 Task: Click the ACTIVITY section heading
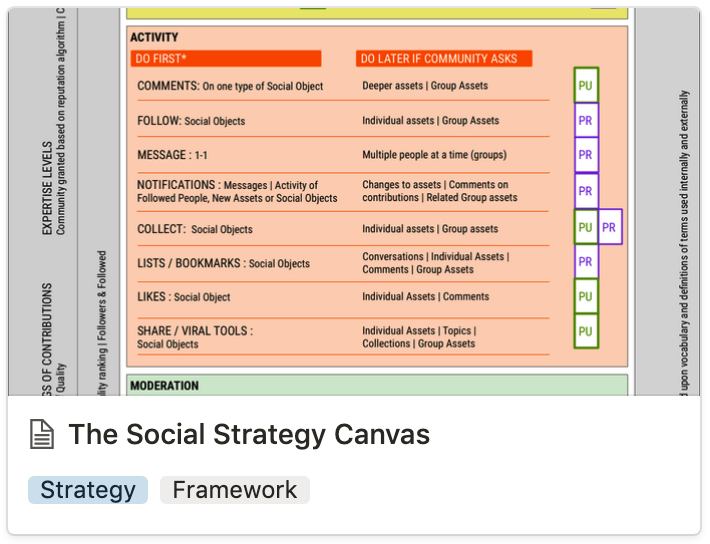click(x=154, y=37)
